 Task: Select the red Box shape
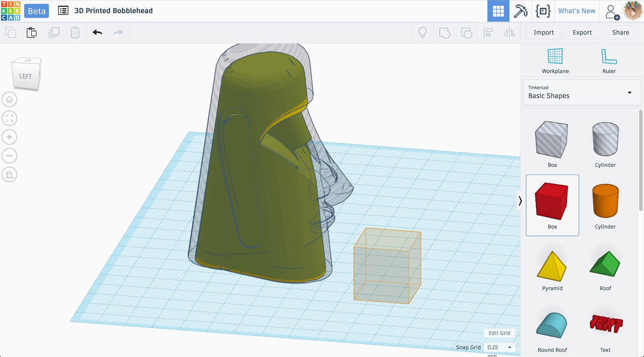552,205
